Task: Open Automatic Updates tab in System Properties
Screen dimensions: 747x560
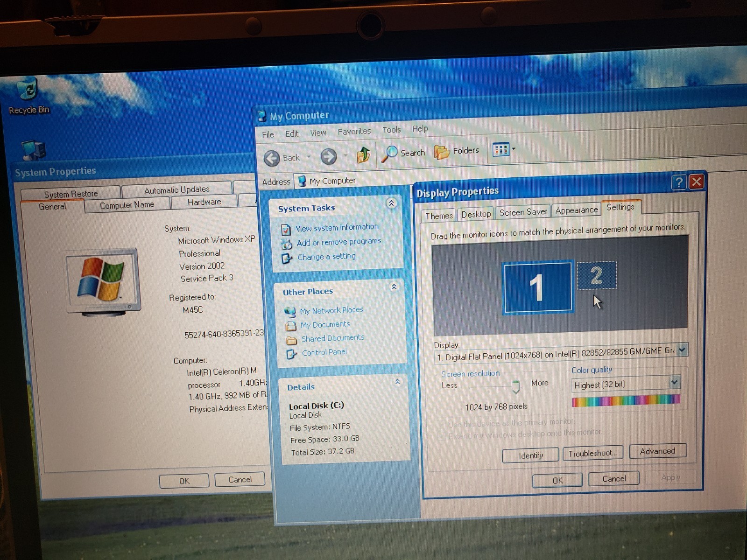Action: (x=177, y=189)
